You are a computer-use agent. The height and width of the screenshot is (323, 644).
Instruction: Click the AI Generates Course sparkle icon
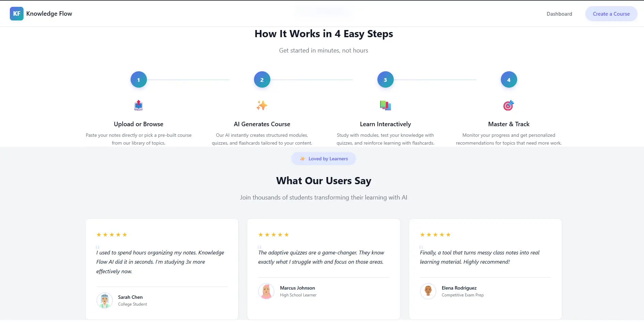pos(262,105)
